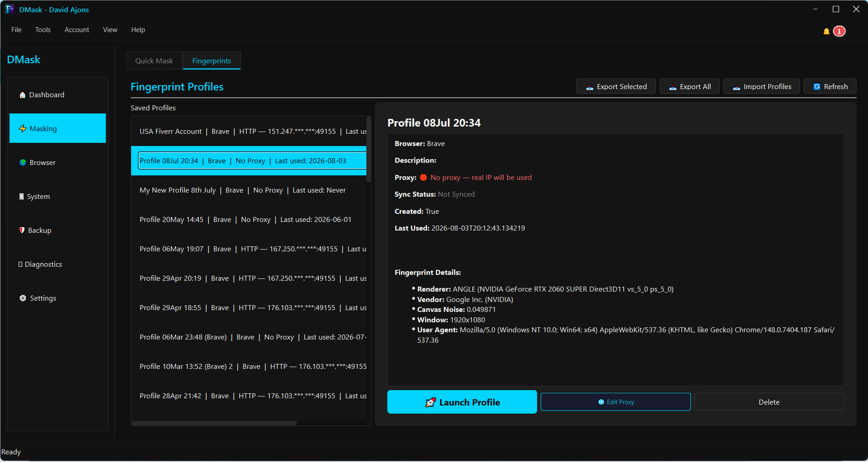The height and width of the screenshot is (462, 868).
Task: Switch to the Quick Mask tab
Action: coord(154,61)
